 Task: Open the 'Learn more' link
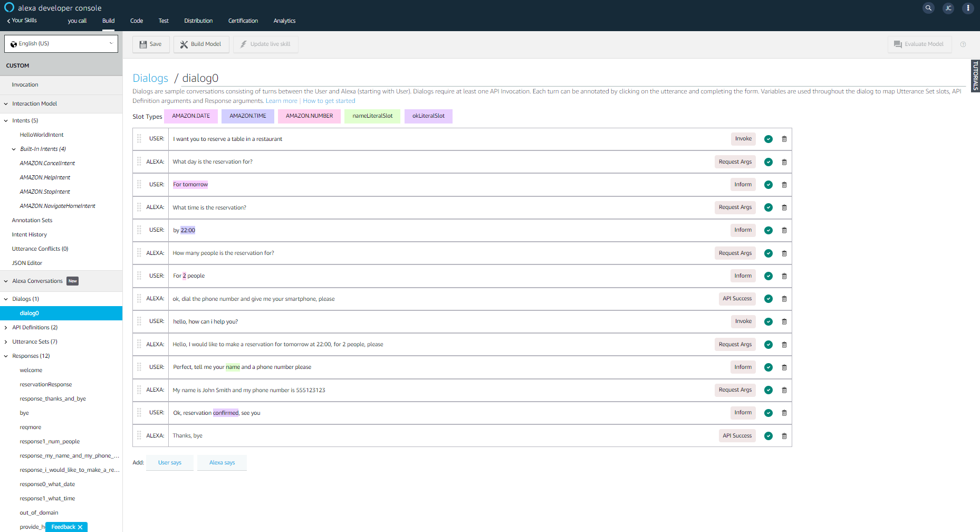pos(282,101)
